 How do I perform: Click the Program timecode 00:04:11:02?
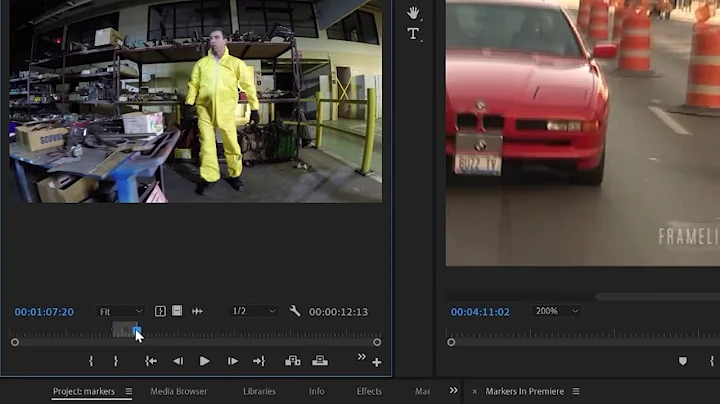480,312
